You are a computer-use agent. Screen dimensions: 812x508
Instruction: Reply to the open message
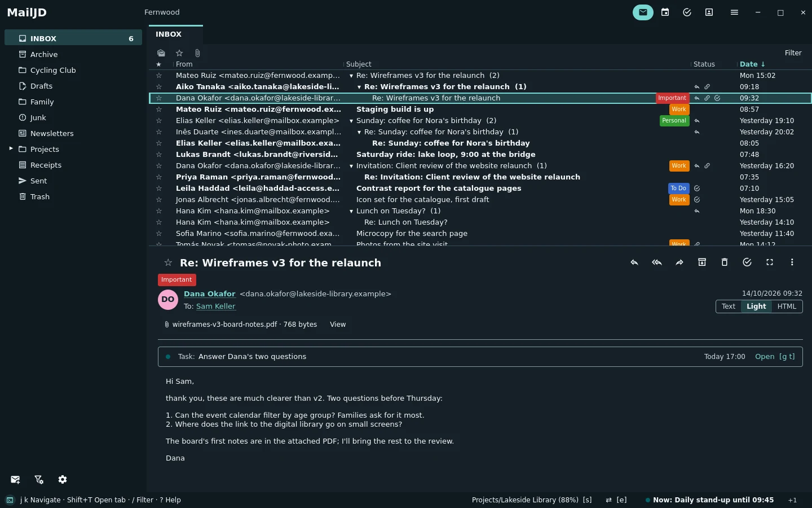pos(634,262)
